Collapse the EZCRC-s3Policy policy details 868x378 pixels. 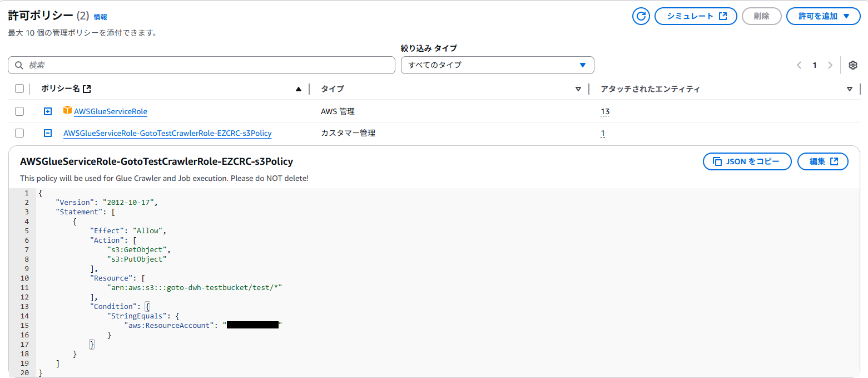pyautogui.click(x=48, y=133)
